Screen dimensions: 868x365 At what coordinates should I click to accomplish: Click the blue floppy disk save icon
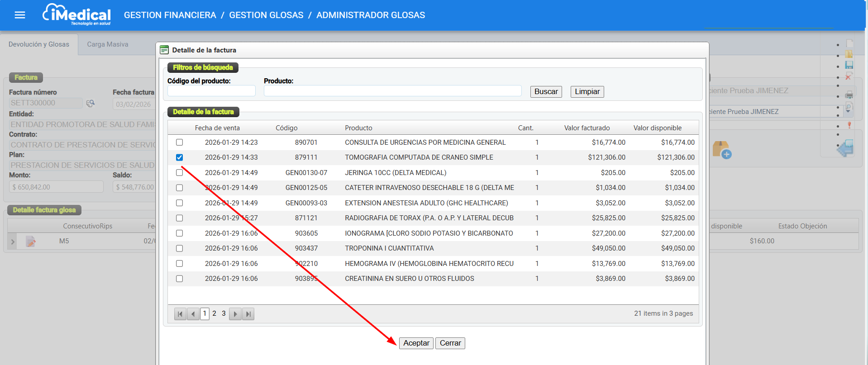pos(849,65)
